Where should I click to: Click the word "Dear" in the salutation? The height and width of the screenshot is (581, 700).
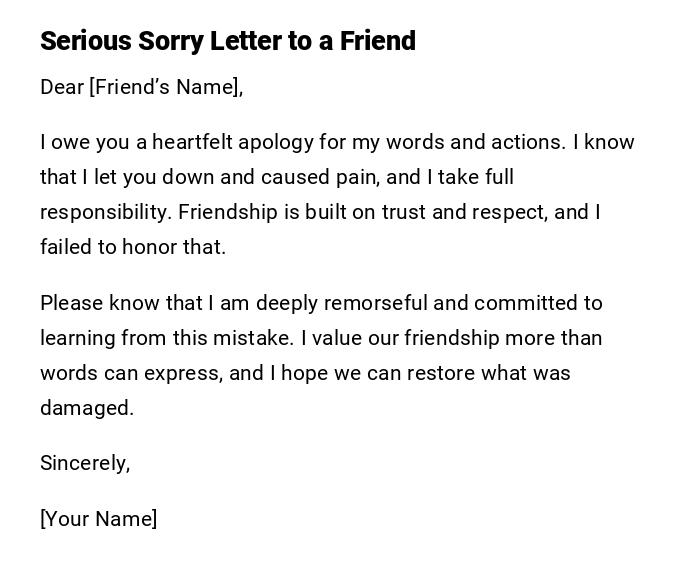click(62, 87)
